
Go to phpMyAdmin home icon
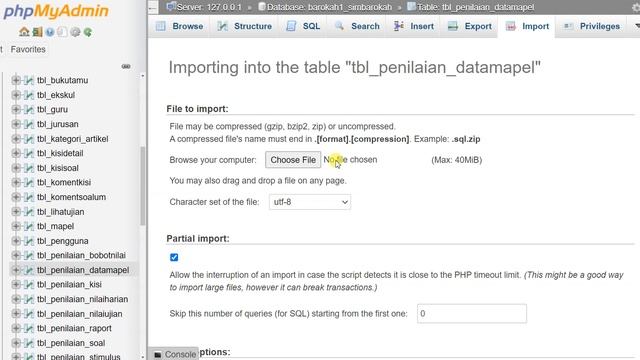(x=24, y=32)
